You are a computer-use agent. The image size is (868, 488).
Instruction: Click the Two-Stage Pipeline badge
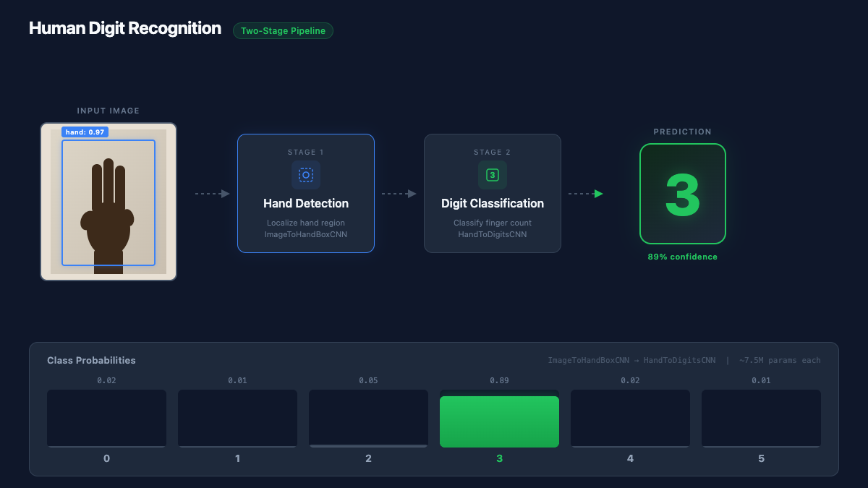tap(283, 31)
